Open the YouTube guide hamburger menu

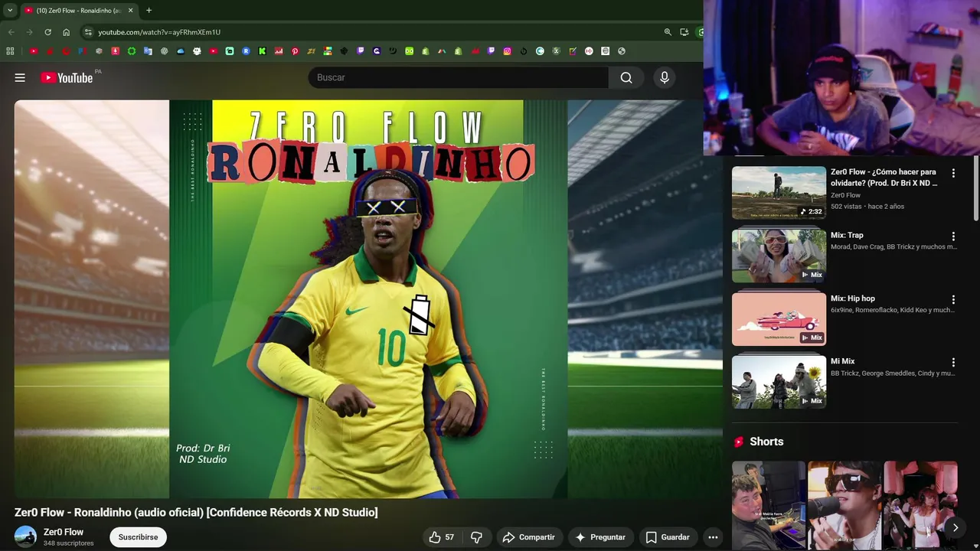coord(20,77)
